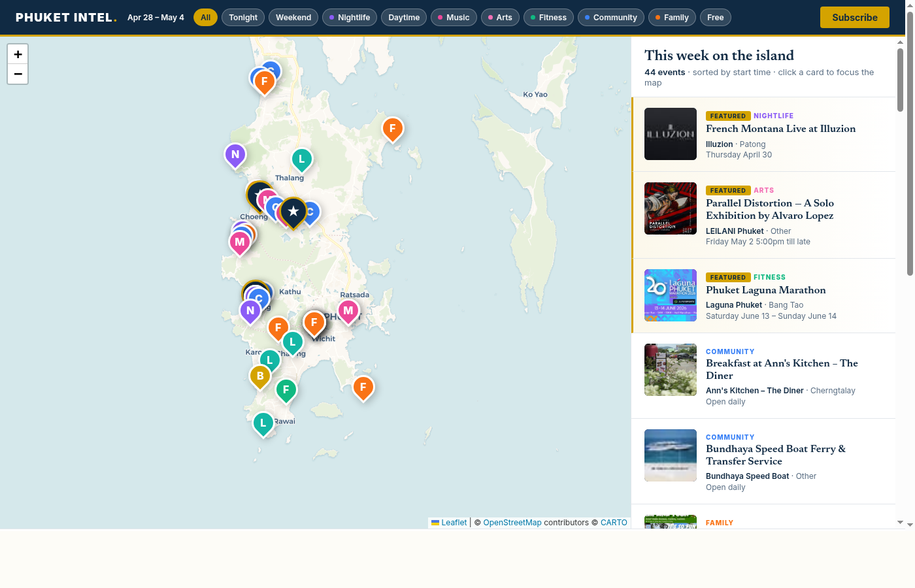Filter events by Arts
This screenshot has height=588, width=915.
point(500,18)
